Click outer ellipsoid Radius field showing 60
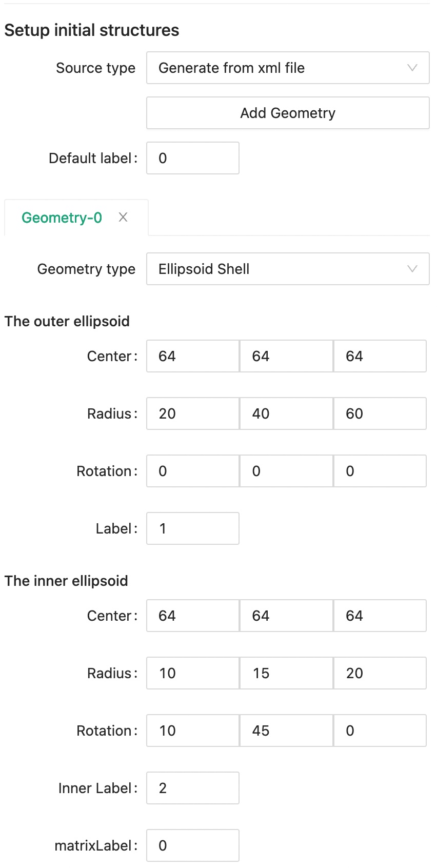 coord(380,413)
